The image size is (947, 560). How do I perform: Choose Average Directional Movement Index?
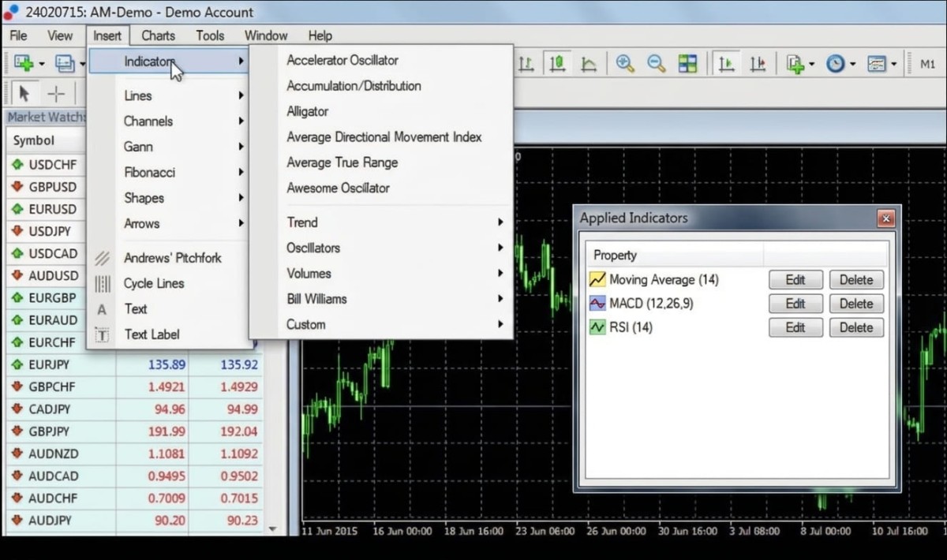pyautogui.click(x=384, y=136)
